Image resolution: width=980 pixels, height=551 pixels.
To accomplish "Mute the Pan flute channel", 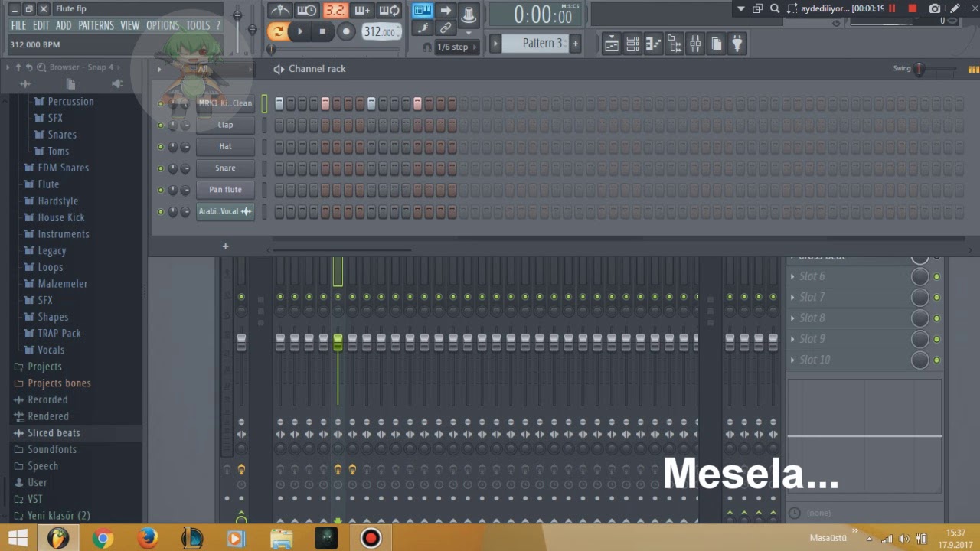I will [161, 189].
